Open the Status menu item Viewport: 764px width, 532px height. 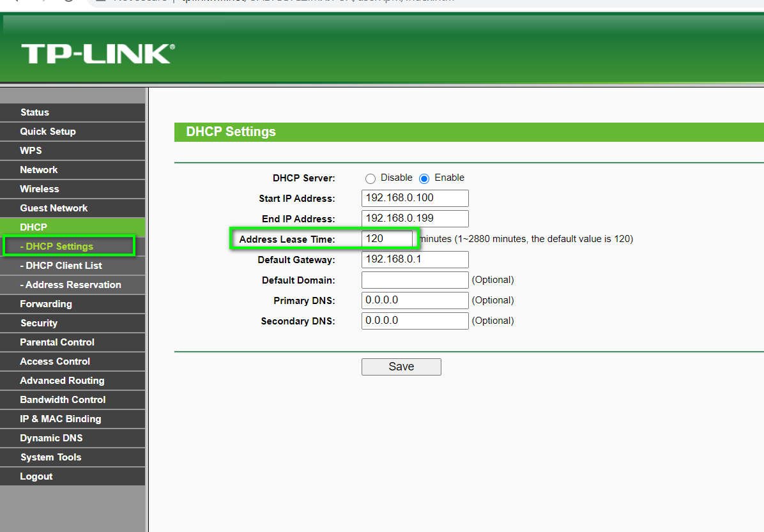34,112
